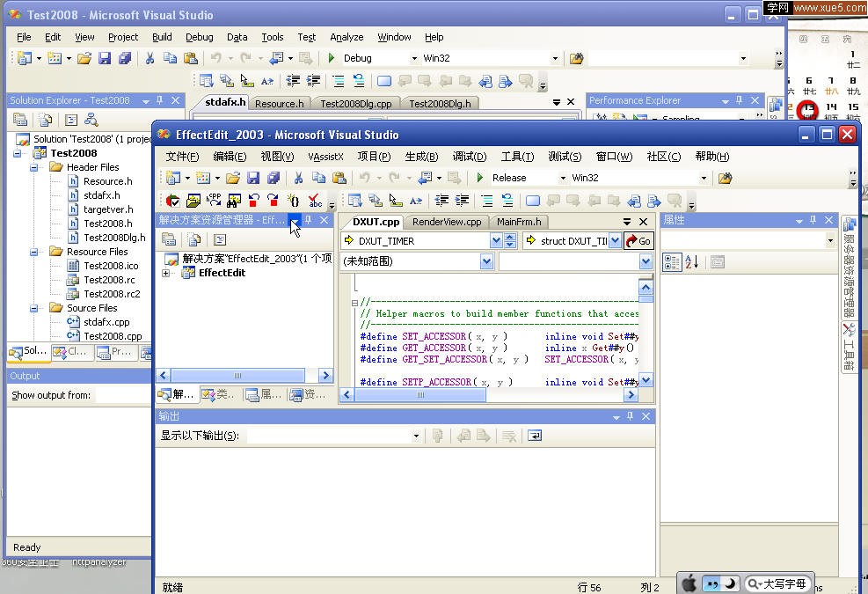This screenshot has width=868, height=594.
Task: Click Uncomment Lines icon in EffectEdit_2003
Action: coord(507,201)
